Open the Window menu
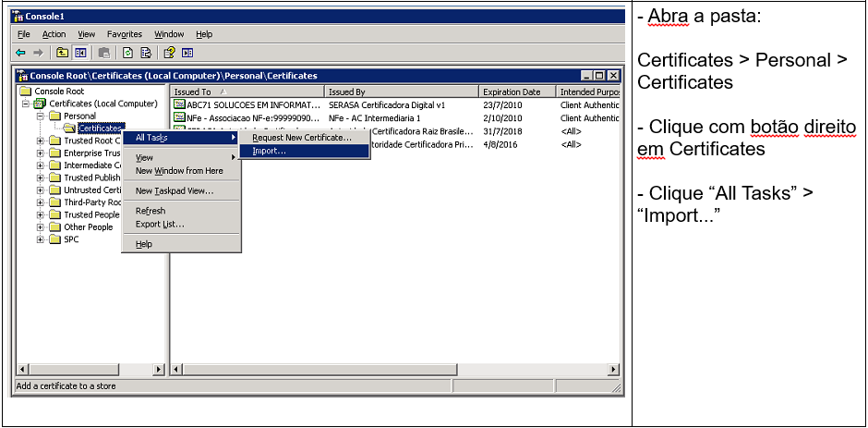This screenshot has width=868, height=428. 169,34
